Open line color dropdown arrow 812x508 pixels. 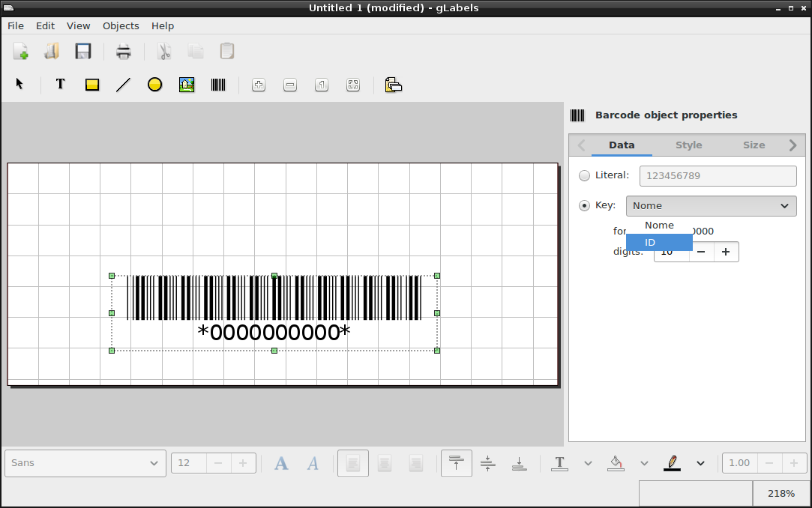click(x=700, y=463)
